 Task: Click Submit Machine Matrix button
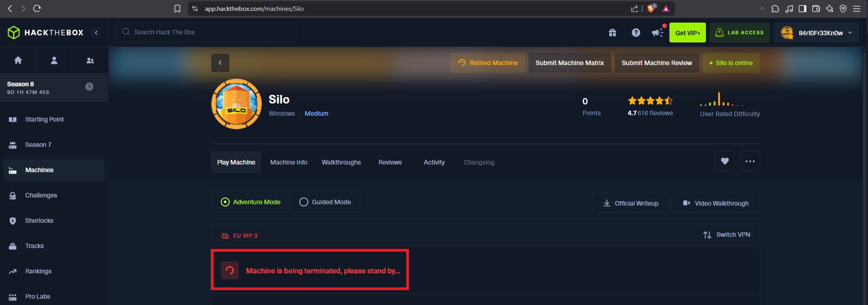[x=570, y=63]
